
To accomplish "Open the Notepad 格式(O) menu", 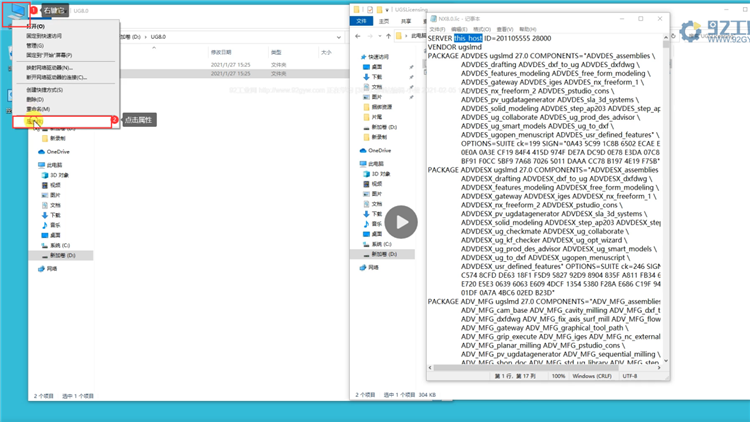I will click(482, 29).
